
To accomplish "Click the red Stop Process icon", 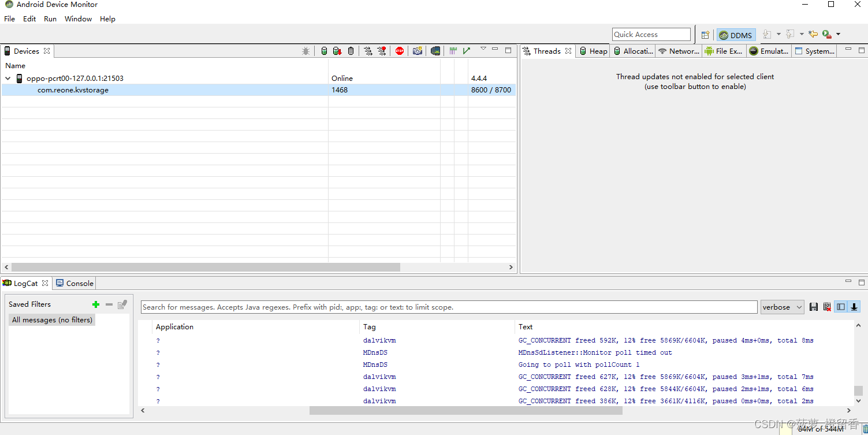I will pyautogui.click(x=400, y=51).
